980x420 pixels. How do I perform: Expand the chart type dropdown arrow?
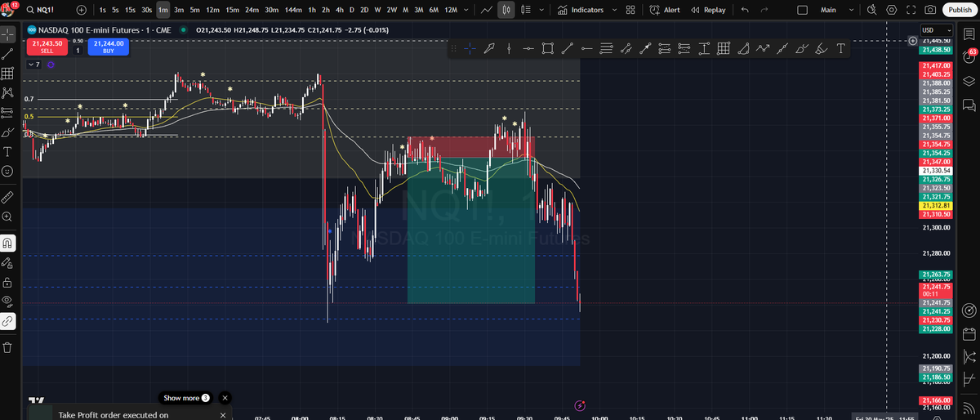[x=541, y=10]
